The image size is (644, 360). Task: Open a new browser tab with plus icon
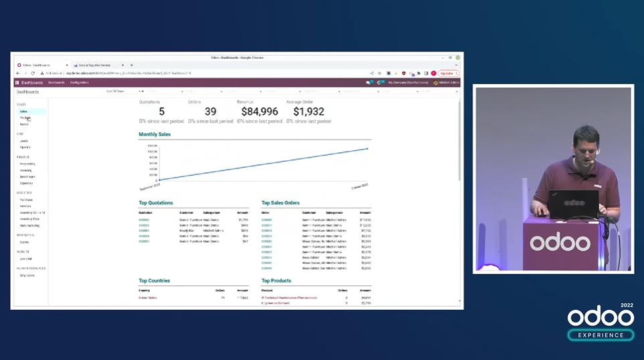132,65
